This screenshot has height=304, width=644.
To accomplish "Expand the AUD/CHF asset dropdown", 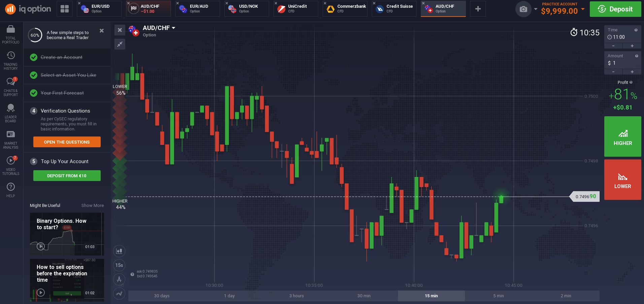I will 173,28.
